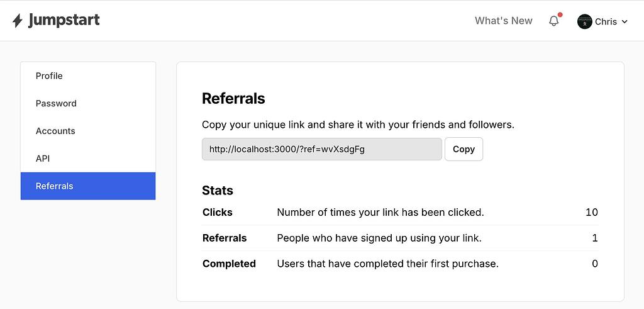Screen dimensions: 644x309
Task: Select the Password sidebar item
Action: tap(88, 104)
